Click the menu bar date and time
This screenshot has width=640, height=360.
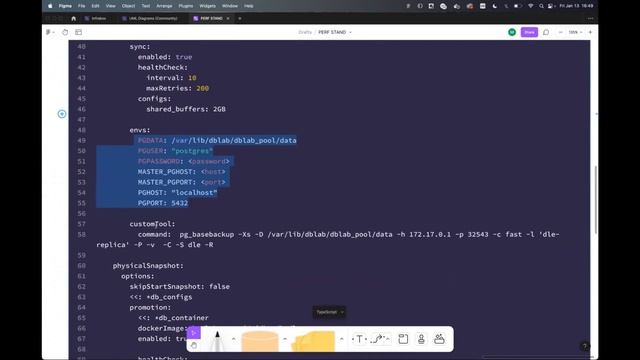tap(576, 6)
